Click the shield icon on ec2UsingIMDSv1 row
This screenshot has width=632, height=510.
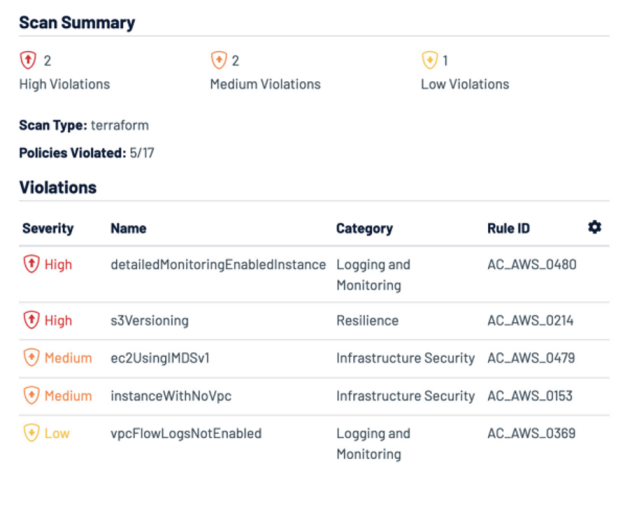click(31, 358)
